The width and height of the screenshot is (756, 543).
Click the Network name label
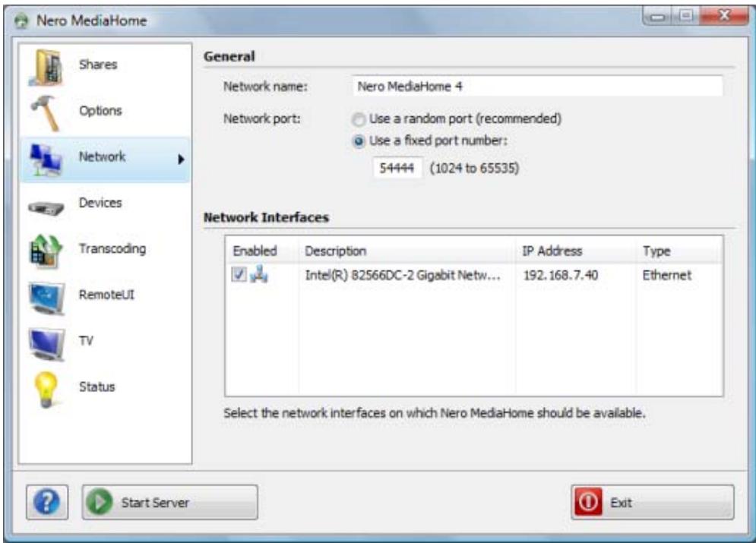click(265, 87)
